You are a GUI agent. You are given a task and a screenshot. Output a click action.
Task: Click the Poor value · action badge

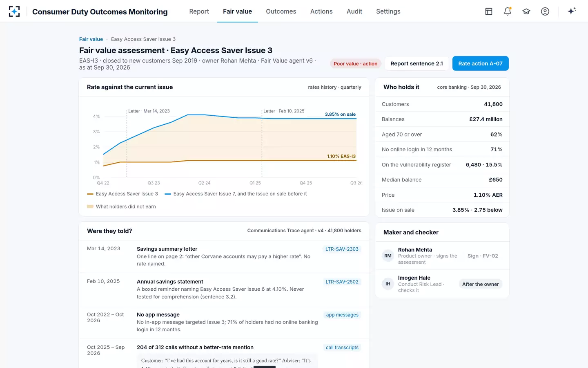pyautogui.click(x=356, y=63)
